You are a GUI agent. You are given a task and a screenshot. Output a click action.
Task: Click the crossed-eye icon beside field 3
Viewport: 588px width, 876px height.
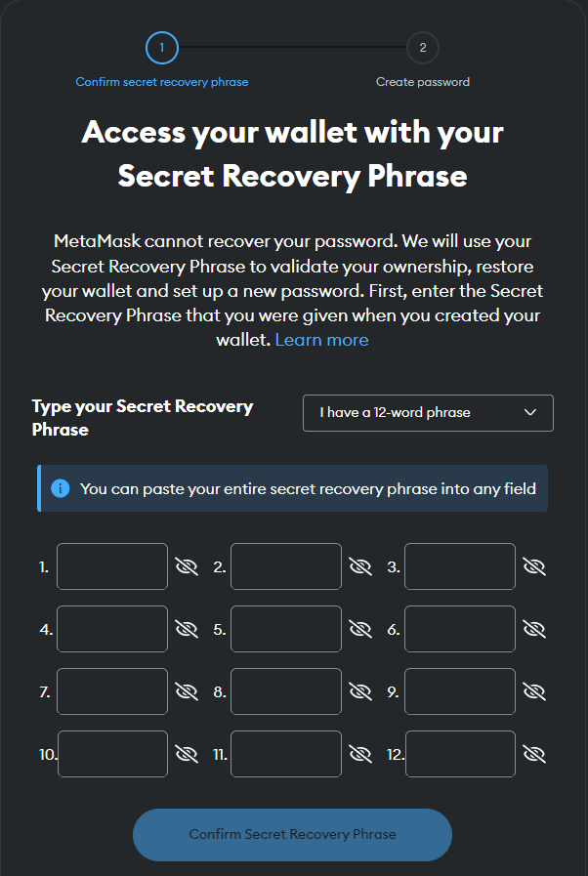(534, 565)
